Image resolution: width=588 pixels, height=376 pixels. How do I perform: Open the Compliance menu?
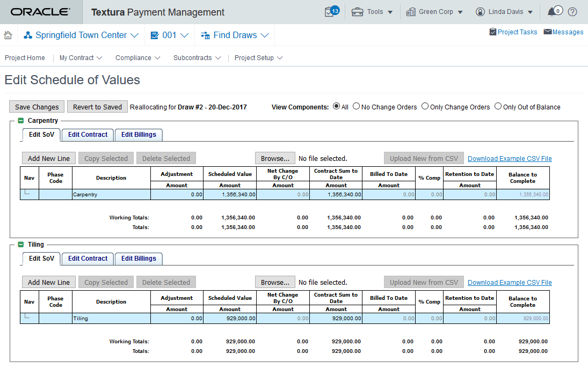pyautogui.click(x=137, y=58)
